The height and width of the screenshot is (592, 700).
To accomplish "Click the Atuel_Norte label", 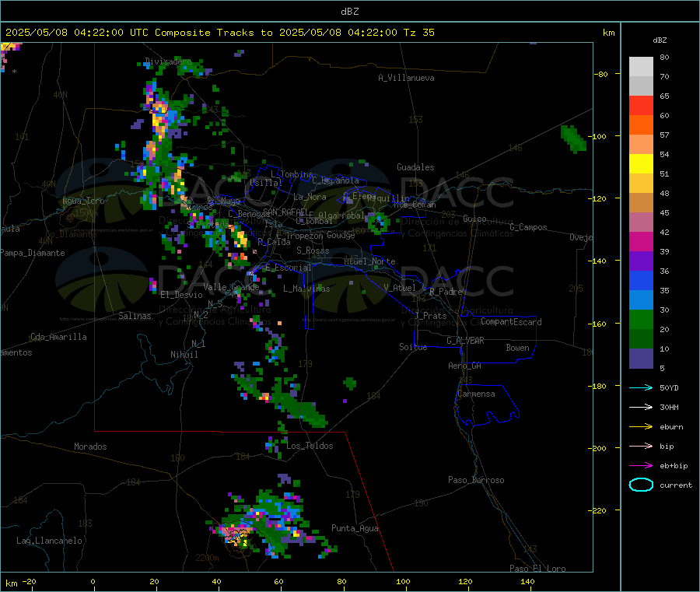I will [x=369, y=261].
